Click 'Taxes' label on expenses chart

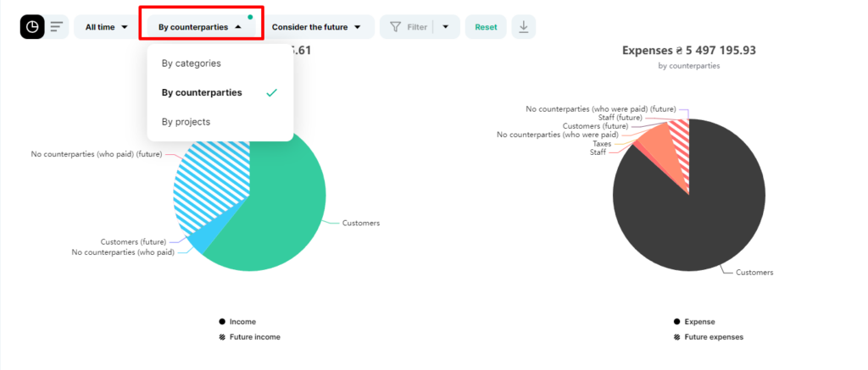(x=602, y=144)
